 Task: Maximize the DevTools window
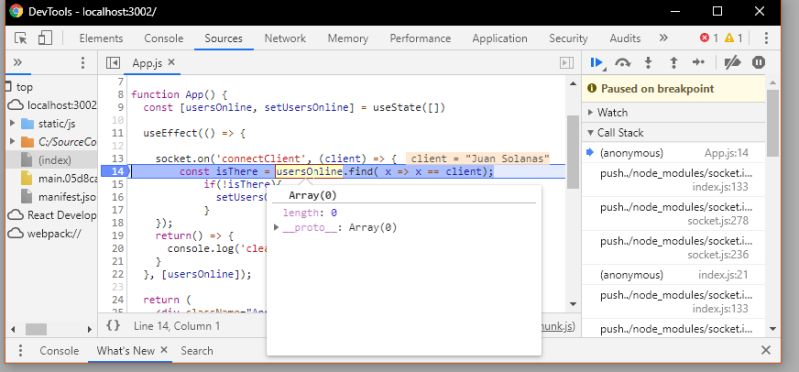point(717,11)
